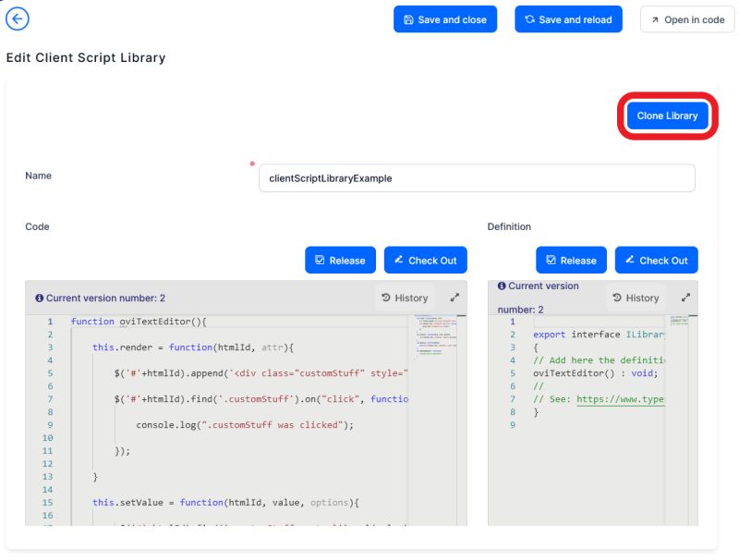Click Clone Library
Viewport: 739px width, 560px height.
click(669, 116)
